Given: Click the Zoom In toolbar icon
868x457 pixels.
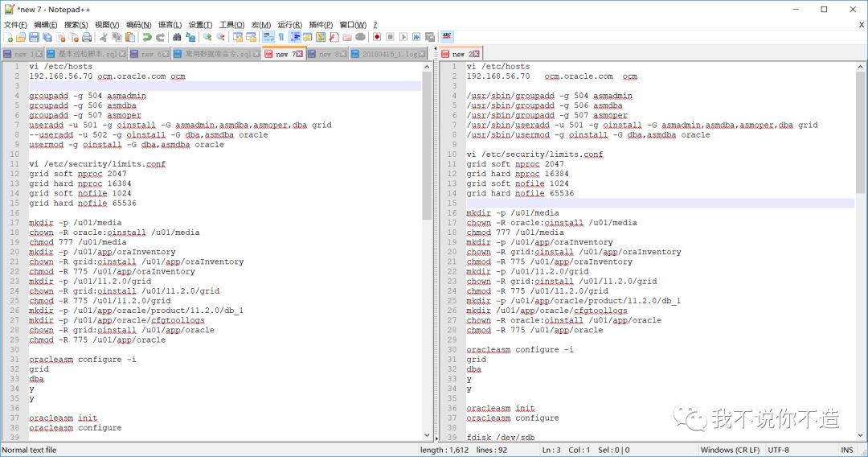Looking at the screenshot, I should click(207, 37).
